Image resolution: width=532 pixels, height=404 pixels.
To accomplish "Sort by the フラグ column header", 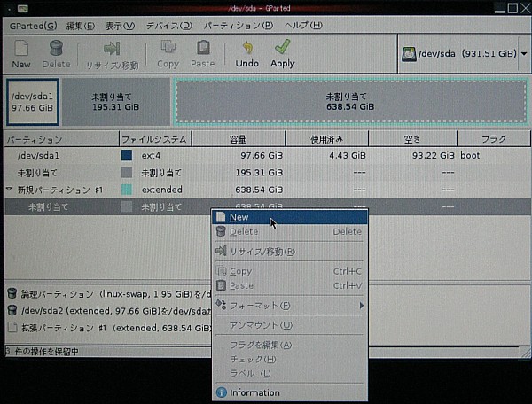I will point(494,139).
